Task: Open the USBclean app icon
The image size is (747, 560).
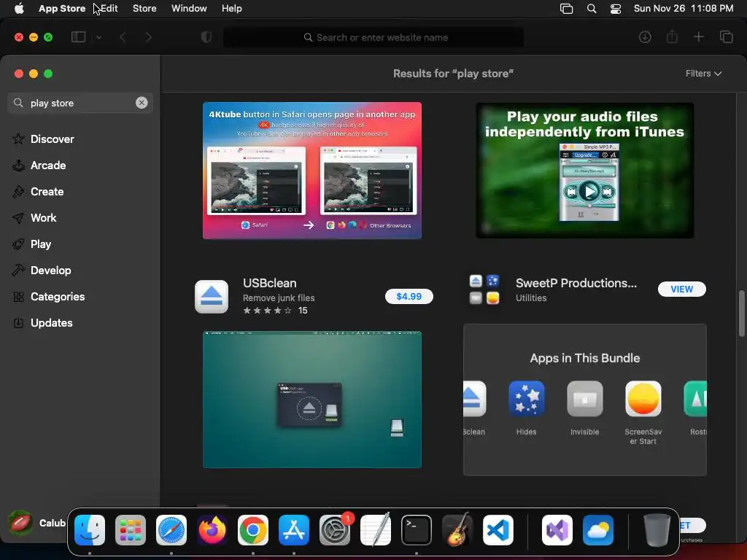Action: (212, 296)
